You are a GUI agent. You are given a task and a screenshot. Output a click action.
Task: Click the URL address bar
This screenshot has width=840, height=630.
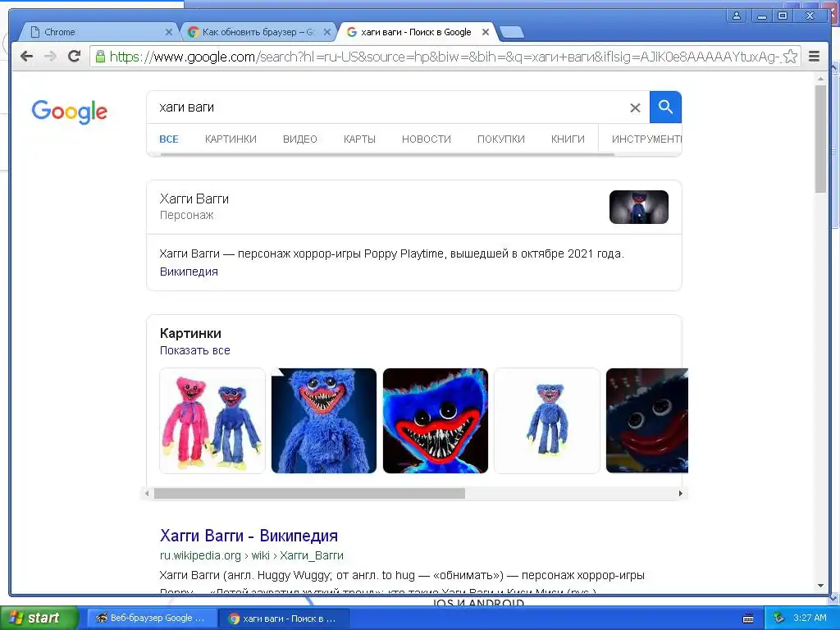click(445, 57)
